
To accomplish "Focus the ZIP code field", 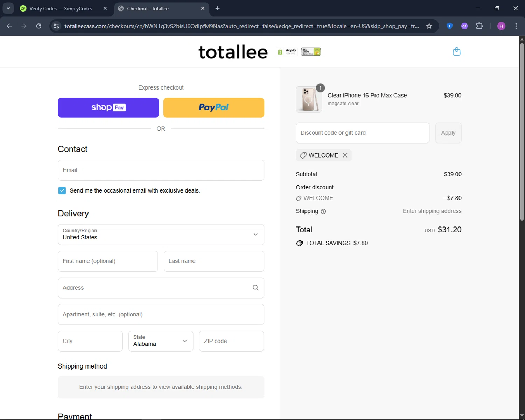I will (x=231, y=341).
